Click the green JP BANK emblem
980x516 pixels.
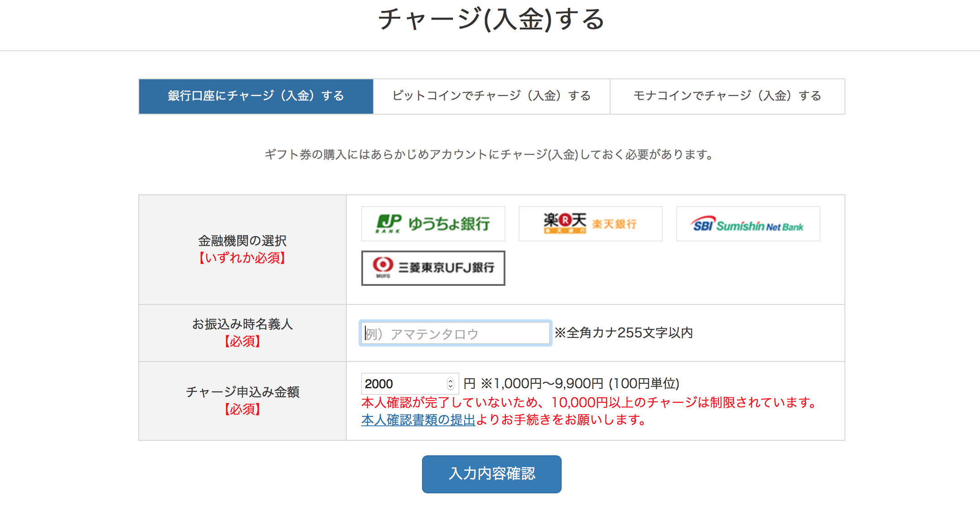click(x=388, y=223)
